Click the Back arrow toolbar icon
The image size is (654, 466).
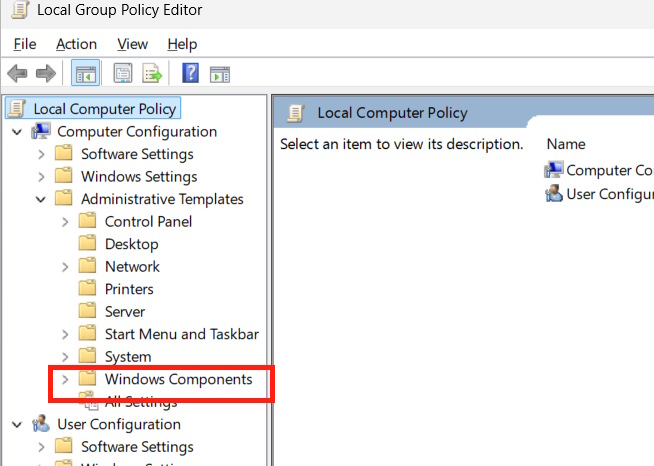pos(17,74)
